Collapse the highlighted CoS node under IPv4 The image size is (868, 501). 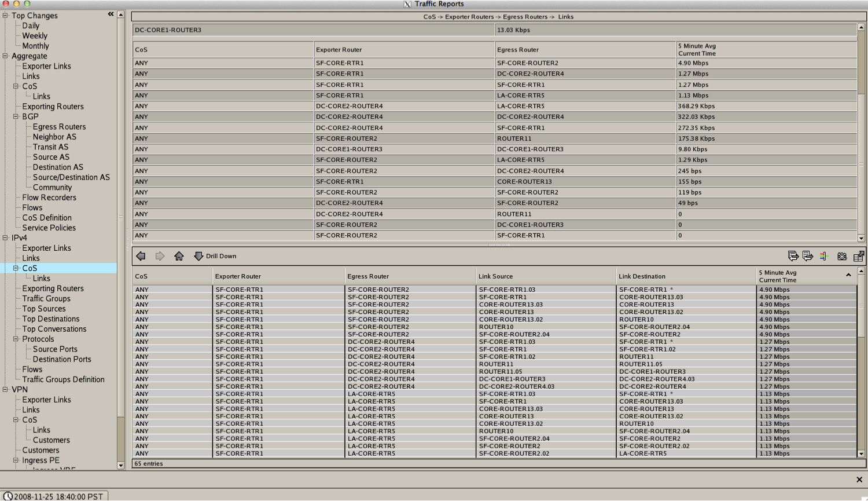tap(16, 268)
